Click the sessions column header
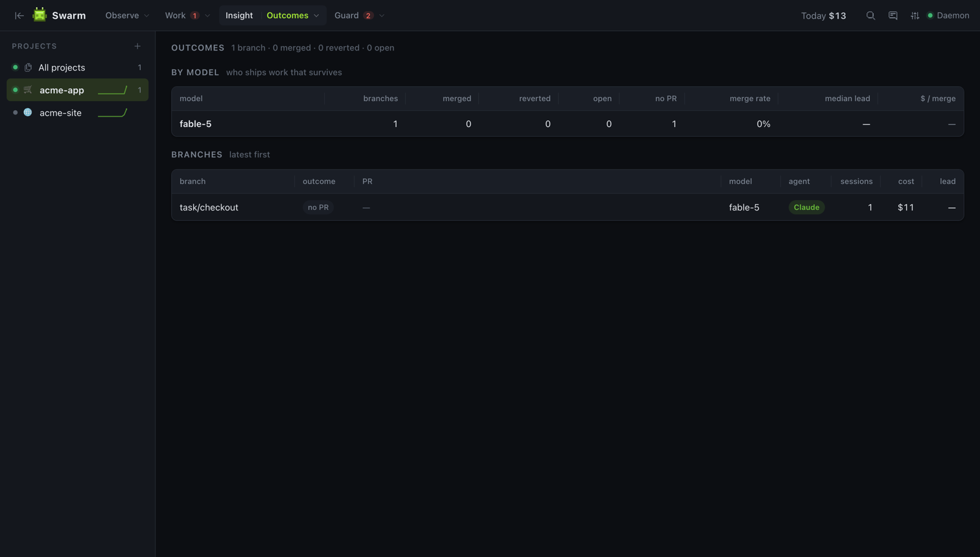This screenshot has height=557, width=980. [x=856, y=181]
